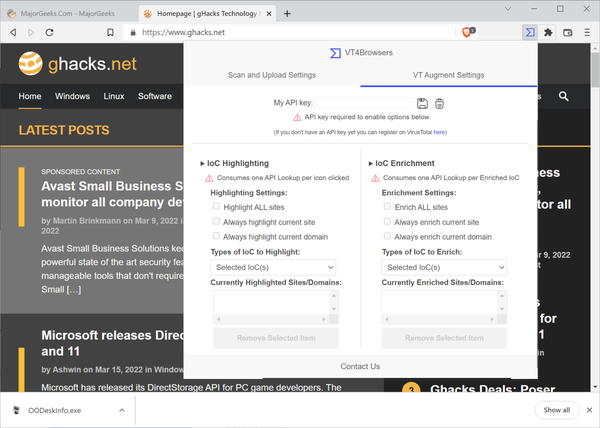Close the downloads bar

click(x=589, y=410)
